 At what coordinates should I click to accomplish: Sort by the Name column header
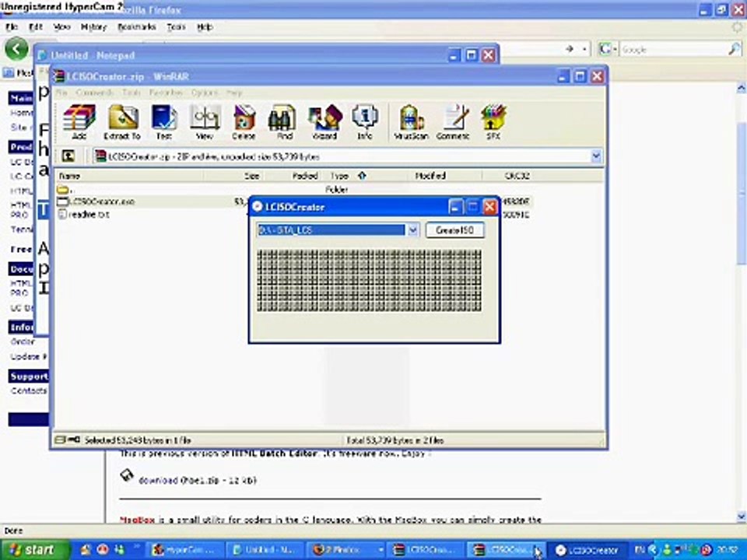(x=128, y=177)
